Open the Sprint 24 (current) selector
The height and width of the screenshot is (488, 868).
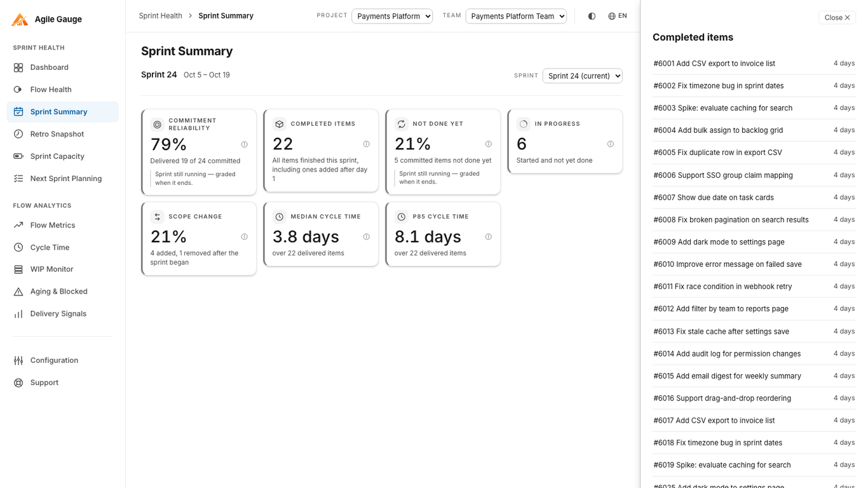tap(583, 76)
